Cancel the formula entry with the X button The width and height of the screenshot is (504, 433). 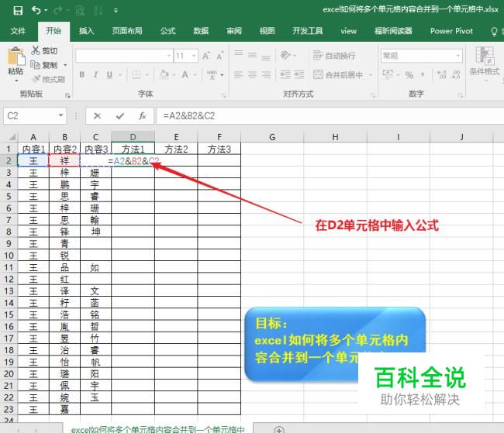[98, 116]
